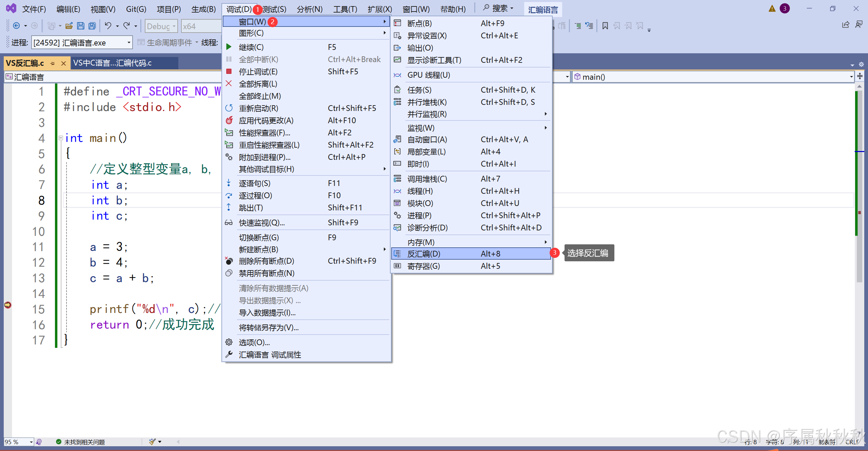This screenshot has width=868, height=451.
Task: Click the Undo toolbar icon
Action: pyautogui.click(x=108, y=26)
